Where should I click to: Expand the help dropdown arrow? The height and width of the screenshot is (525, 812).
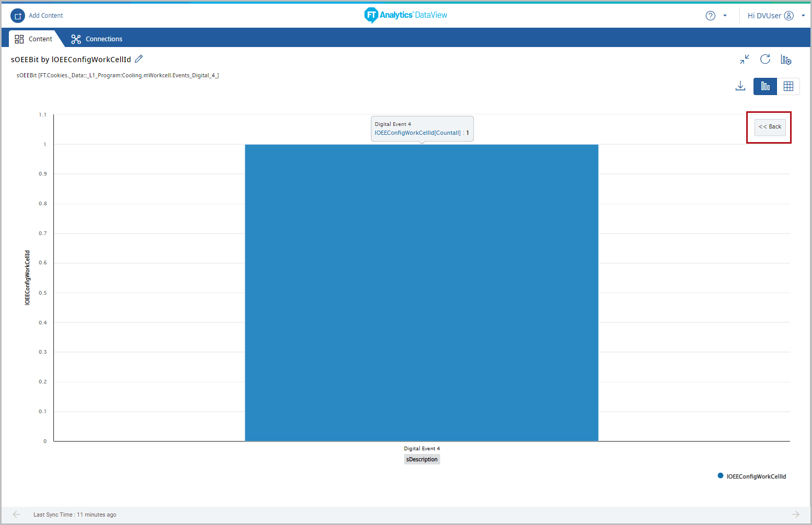(x=725, y=16)
